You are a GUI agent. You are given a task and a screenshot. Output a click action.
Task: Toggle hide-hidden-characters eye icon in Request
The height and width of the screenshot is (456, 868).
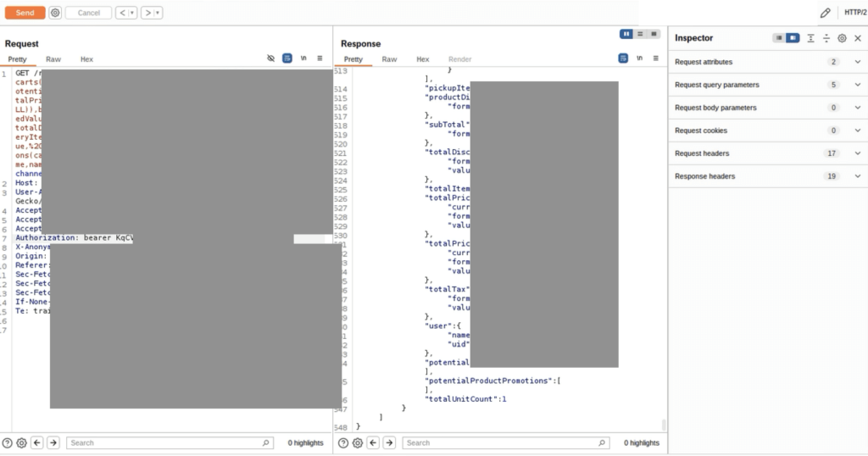point(270,58)
